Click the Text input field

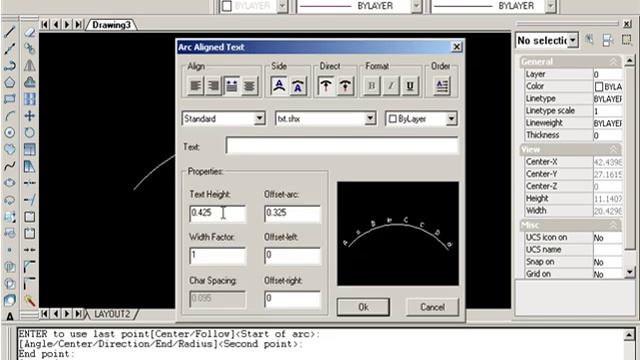click(x=342, y=146)
